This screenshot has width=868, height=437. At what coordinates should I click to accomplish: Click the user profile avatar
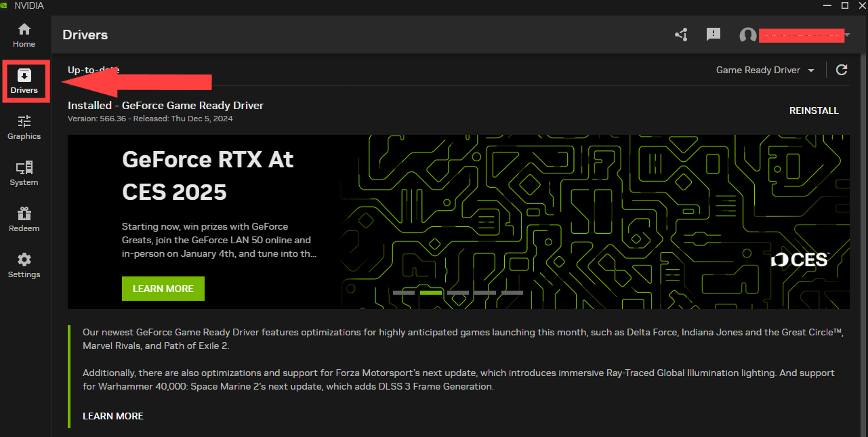[747, 35]
